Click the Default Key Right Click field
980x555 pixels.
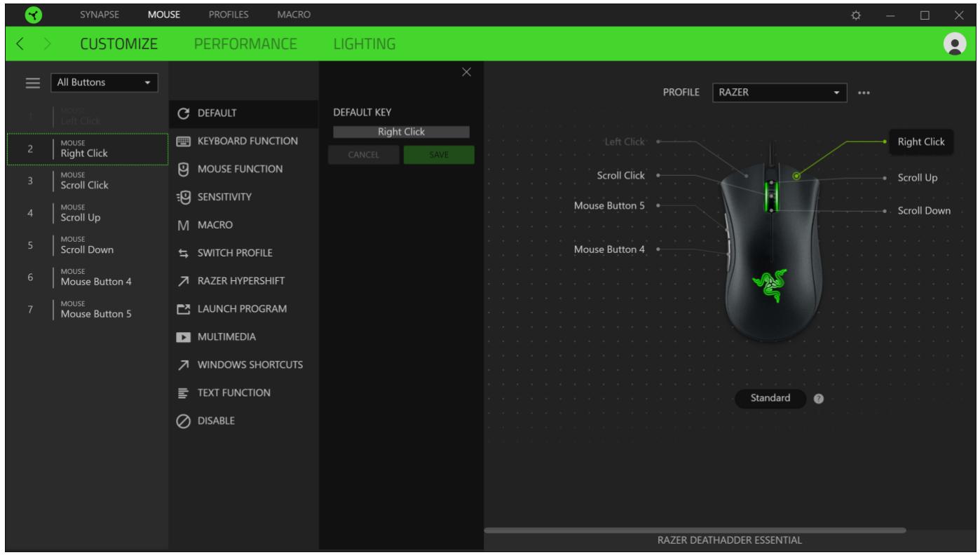point(401,132)
